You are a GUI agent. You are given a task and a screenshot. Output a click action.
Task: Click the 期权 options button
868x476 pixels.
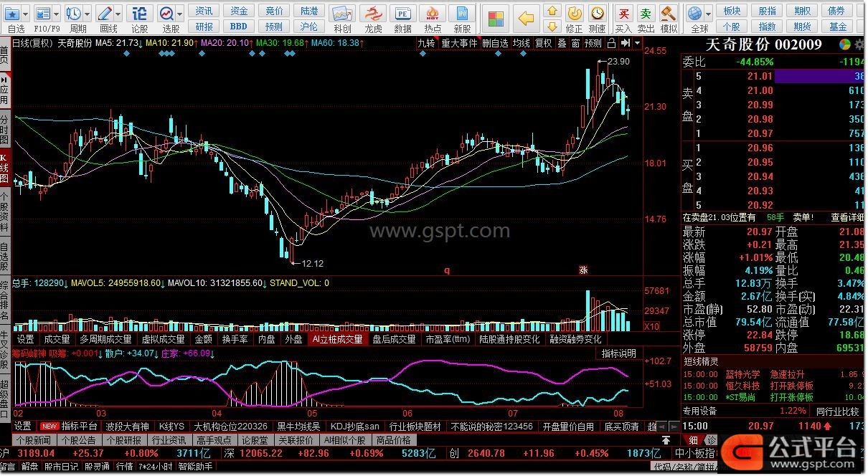coord(803,11)
